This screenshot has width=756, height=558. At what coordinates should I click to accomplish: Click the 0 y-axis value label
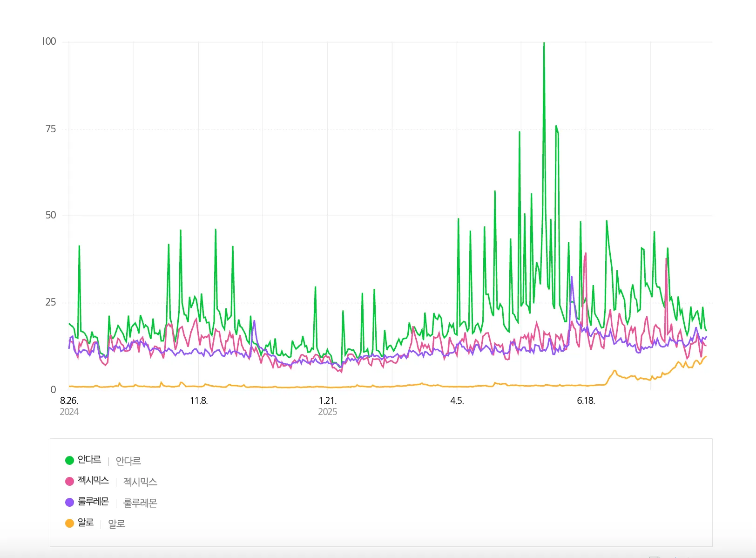pyautogui.click(x=53, y=389)
